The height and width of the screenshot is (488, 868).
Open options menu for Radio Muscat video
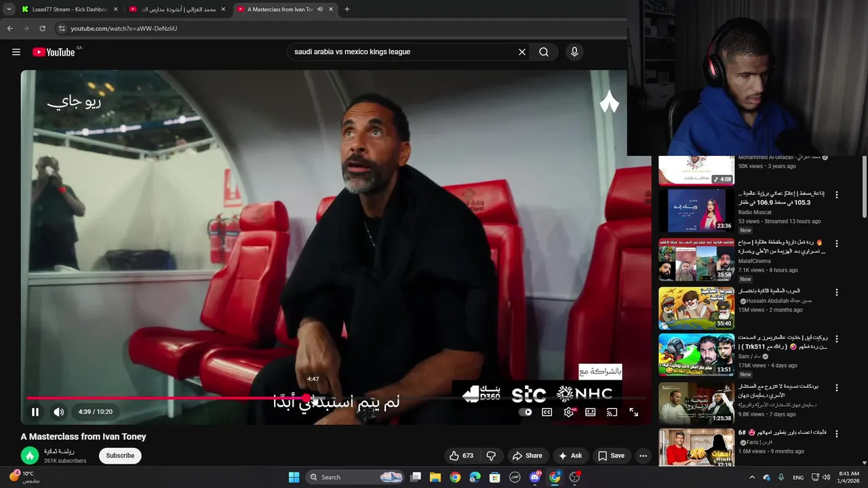click(836, 195)
